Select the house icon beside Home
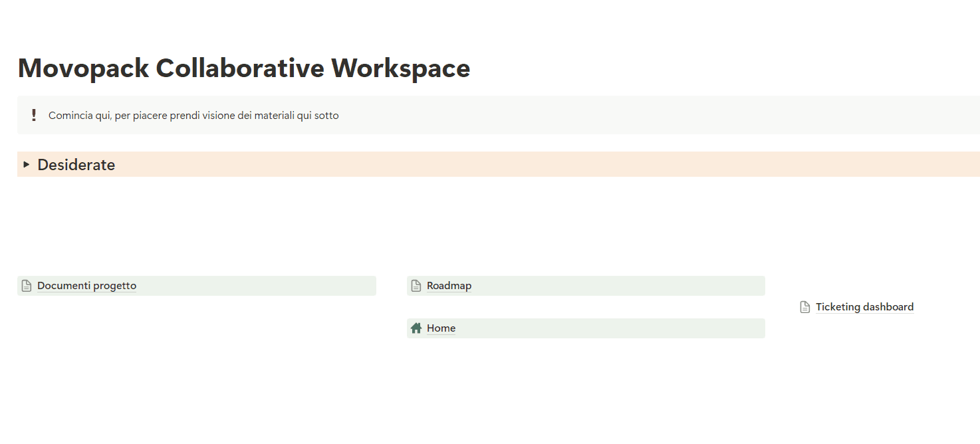 [416, 328]
